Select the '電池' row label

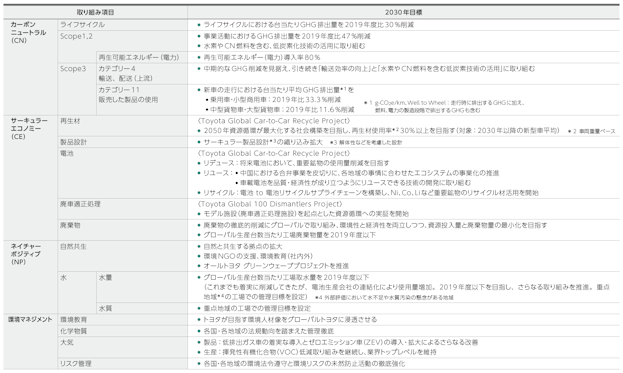[x=66, y=153]
